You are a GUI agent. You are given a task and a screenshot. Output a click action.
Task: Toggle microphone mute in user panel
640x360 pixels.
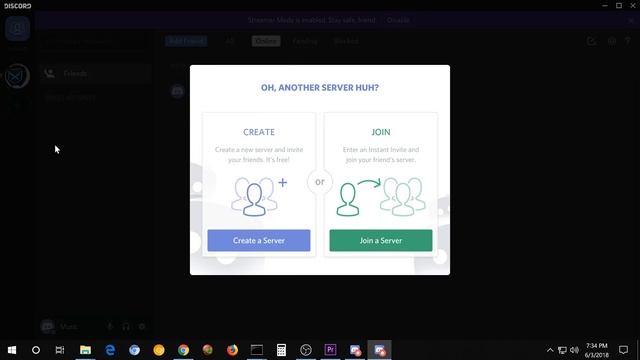pos(110,327)
